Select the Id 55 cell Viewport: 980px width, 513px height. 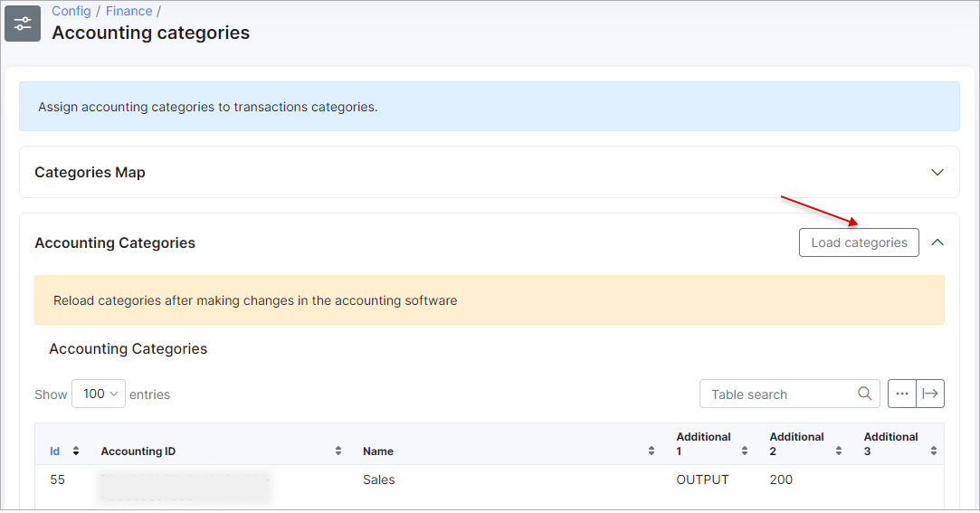[x=58, y=480]
